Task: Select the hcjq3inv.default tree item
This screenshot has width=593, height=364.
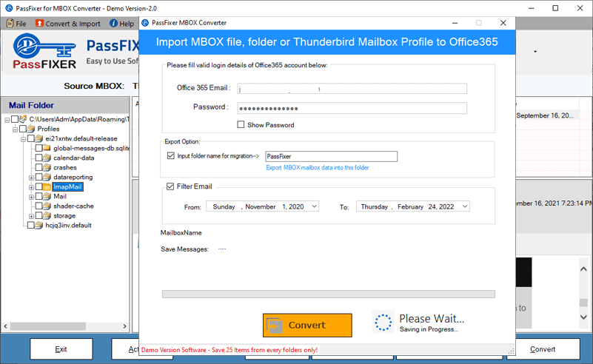Action: click(x=68, y=225)
